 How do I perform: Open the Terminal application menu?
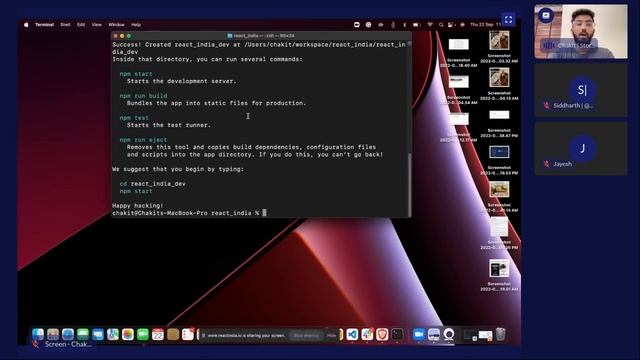pyautogui.click(x=44, y=25)
